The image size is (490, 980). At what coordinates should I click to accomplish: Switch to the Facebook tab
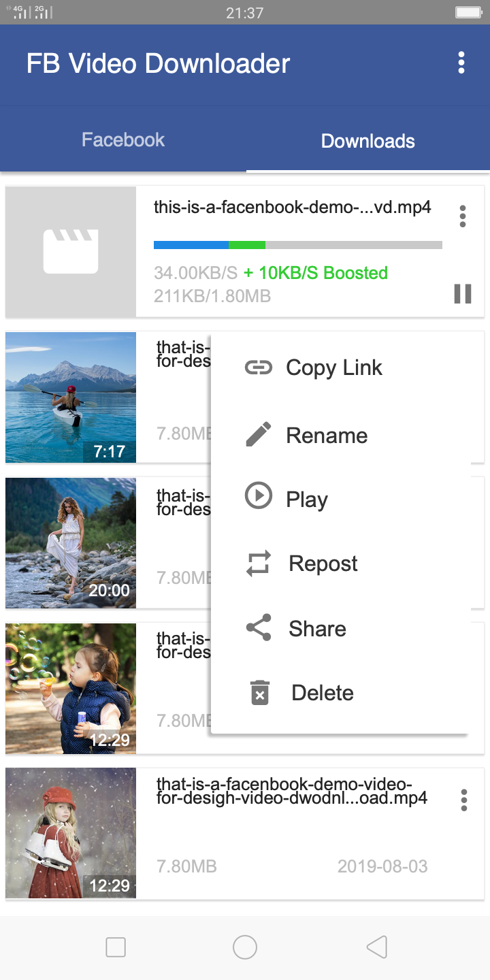[123, 140]
